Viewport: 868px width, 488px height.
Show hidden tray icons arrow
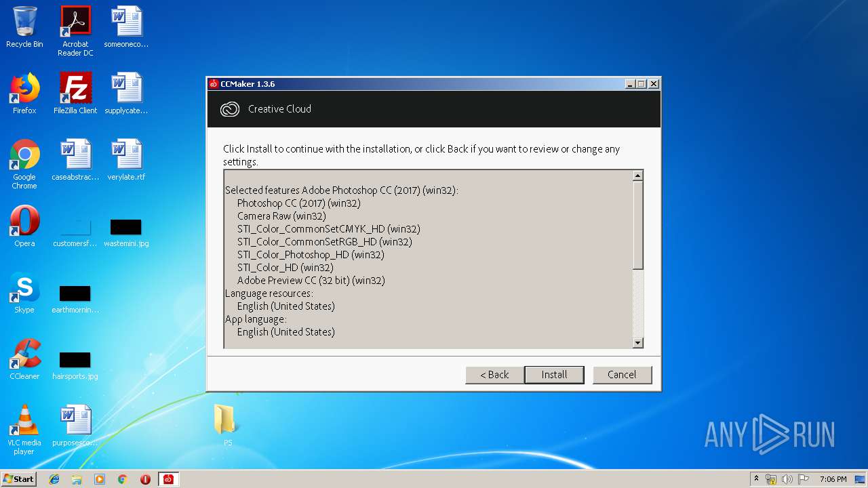point(756,479)
